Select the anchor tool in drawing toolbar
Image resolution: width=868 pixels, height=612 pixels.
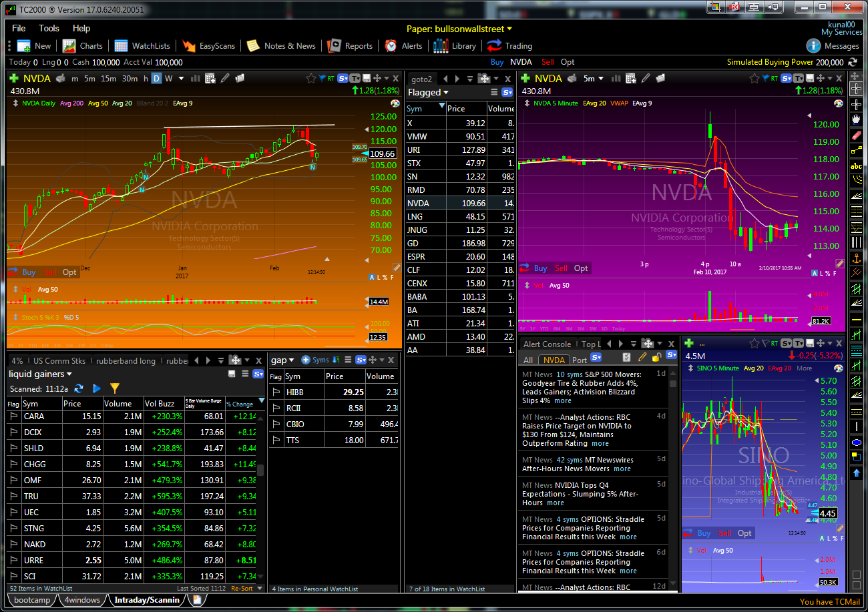(857, 257)
